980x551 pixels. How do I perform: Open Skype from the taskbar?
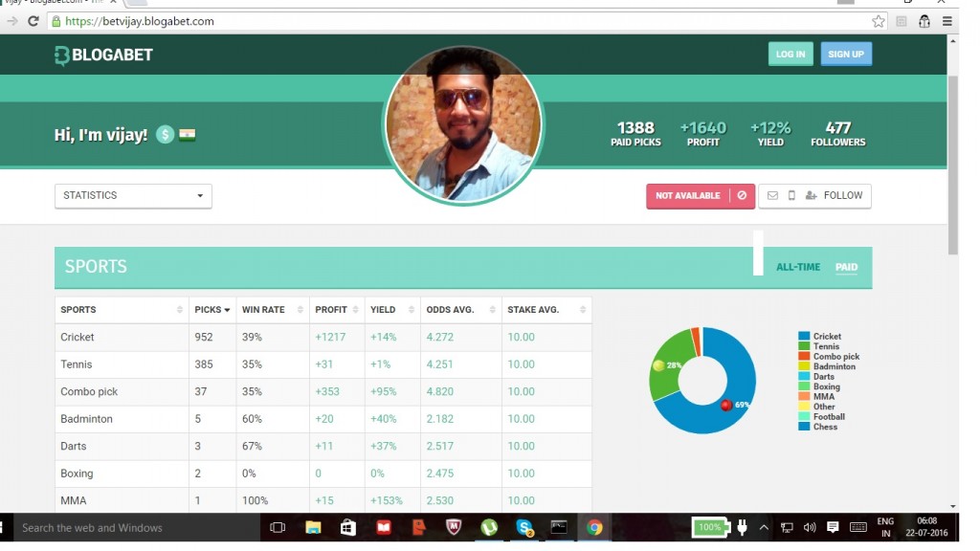(x=524, y=527)
